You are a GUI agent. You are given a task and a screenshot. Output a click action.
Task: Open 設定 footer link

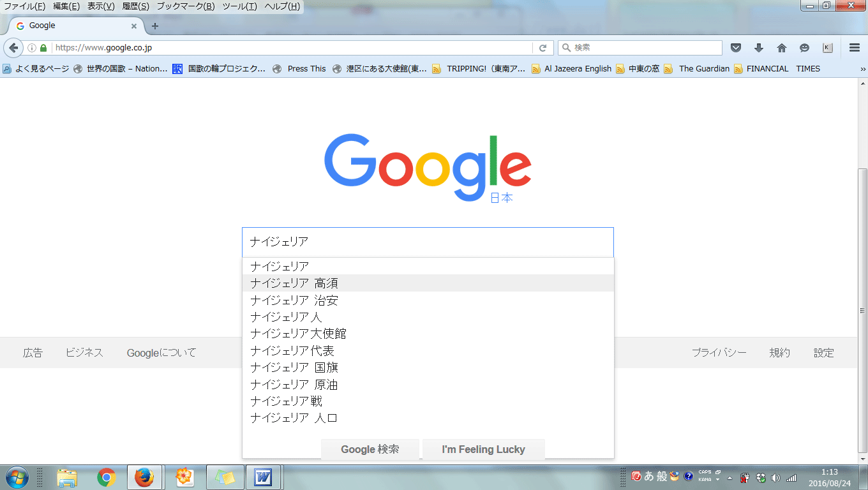click(x=823, y=353)
